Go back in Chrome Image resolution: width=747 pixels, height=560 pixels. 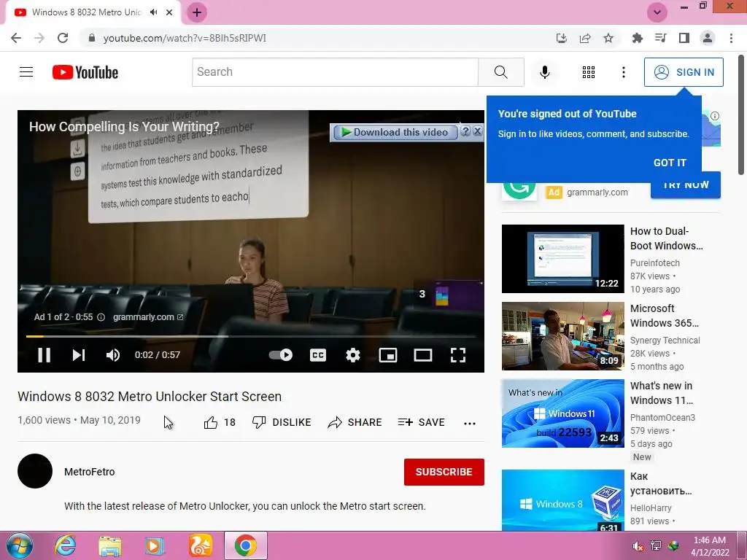coord(16,38)
